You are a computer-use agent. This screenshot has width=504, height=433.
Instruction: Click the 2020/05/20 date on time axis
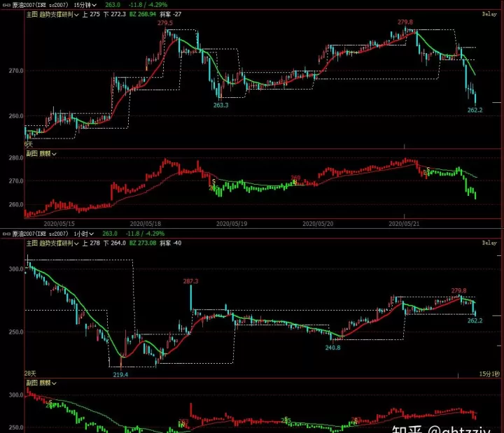click(x=318, y=224)
